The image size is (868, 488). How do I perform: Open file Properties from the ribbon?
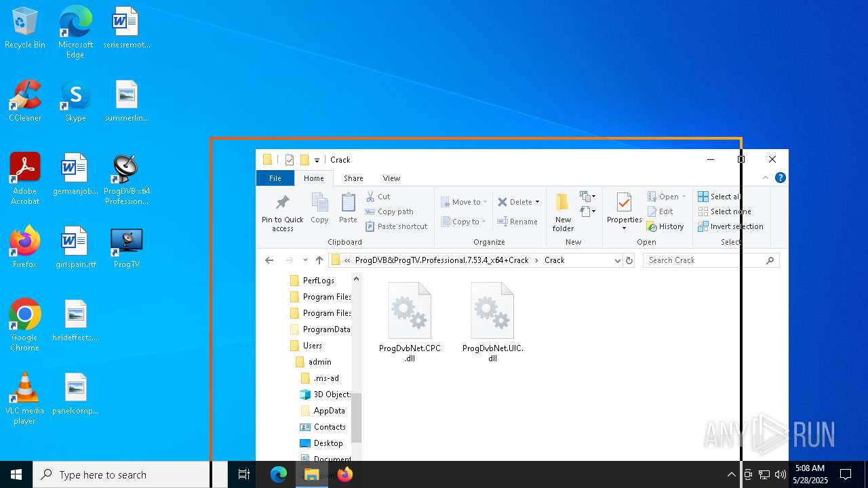pyautogui.click(x=625, y=213)
